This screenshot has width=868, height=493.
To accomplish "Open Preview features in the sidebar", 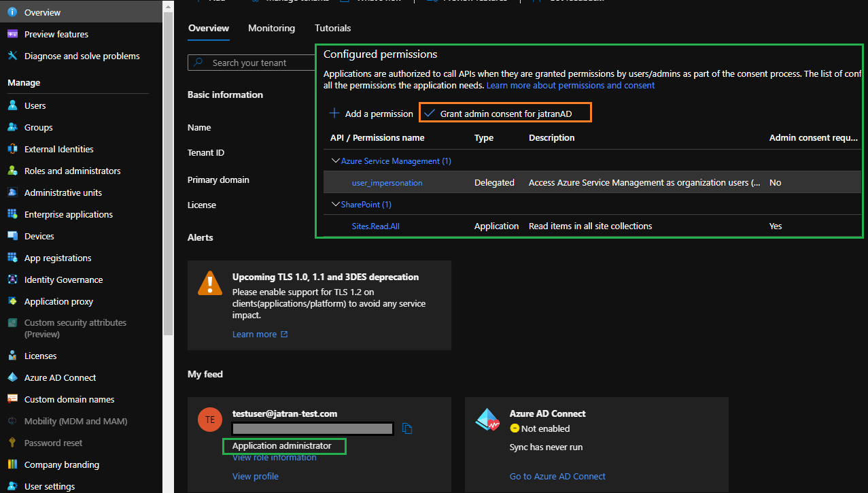I will tap(56, 34).
